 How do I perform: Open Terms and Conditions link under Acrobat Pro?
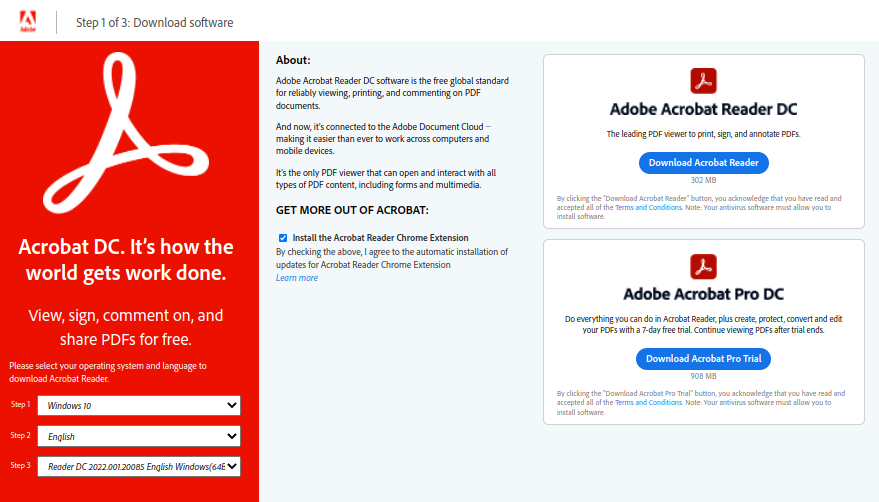coord(648,403)
